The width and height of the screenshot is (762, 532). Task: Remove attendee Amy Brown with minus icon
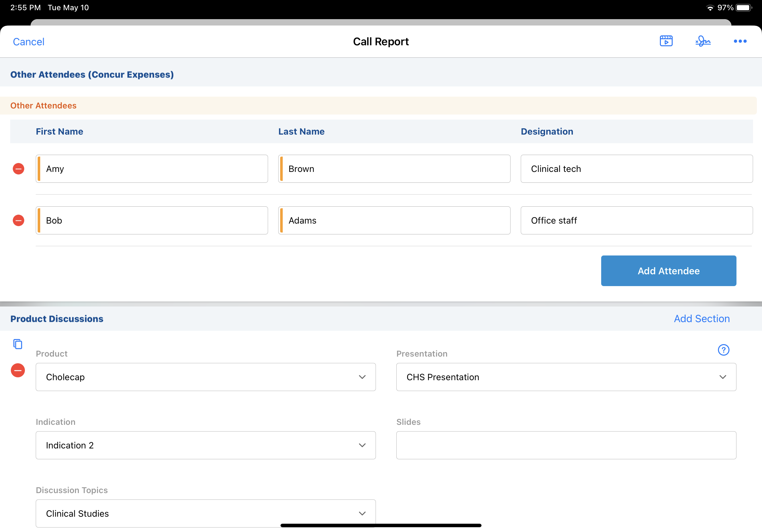pyautogui.click(x=19, y=168)
